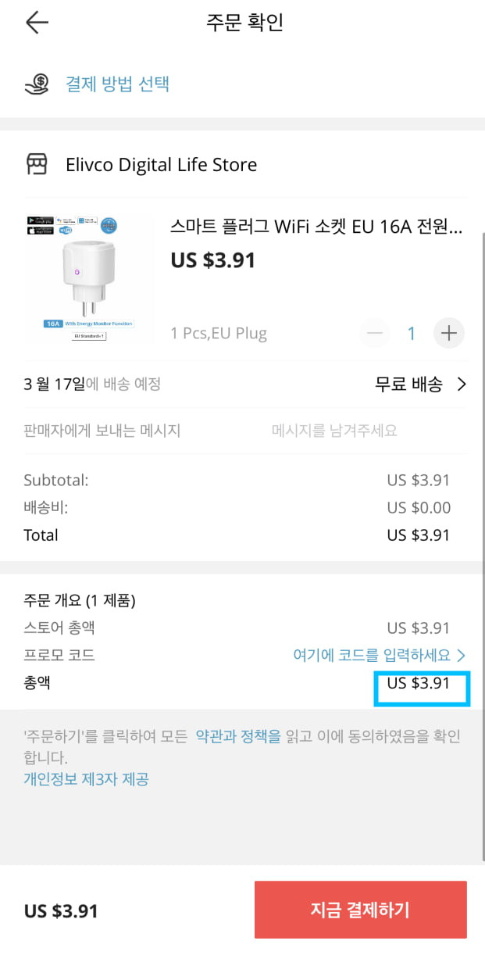Tap 지금 결제하기 pay now button
This screenshot has height=980, width=485.
click(x=360, y=910)
